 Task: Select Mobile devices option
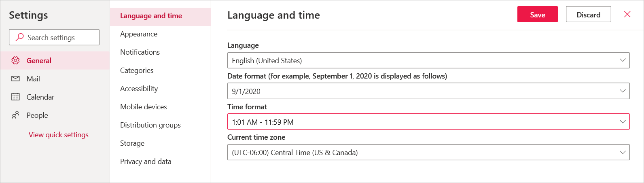point(143,107)
